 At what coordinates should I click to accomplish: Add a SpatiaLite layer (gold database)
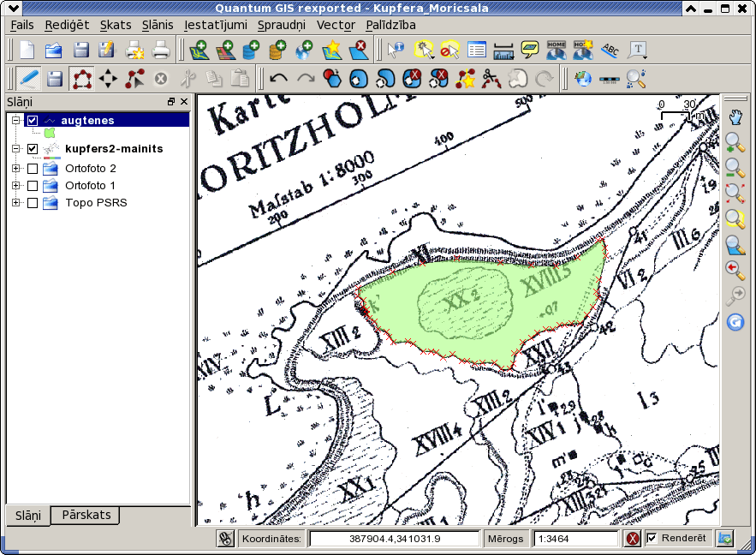277,51
